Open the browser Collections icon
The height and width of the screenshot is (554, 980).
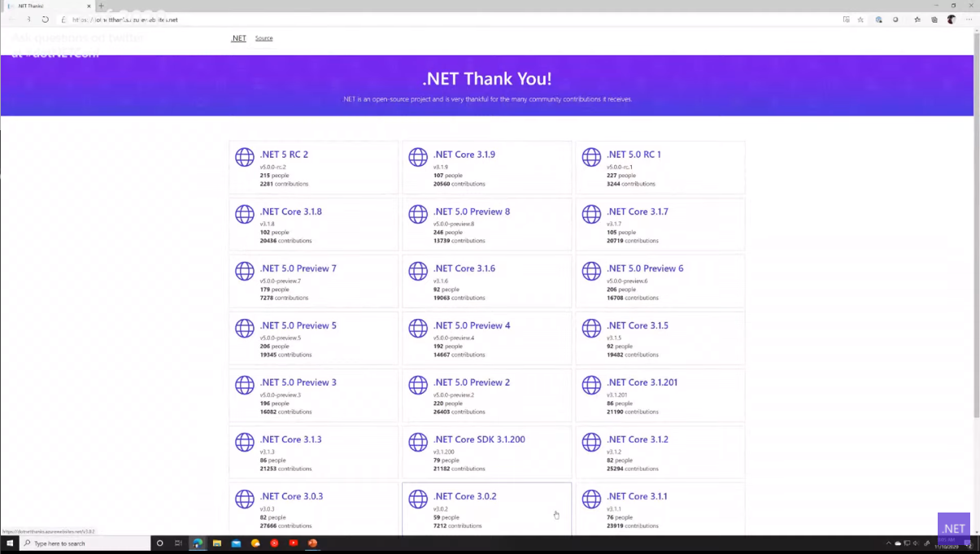point(934,19)
